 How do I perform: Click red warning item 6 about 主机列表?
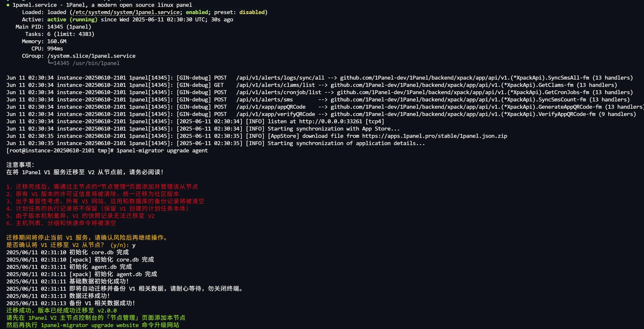click(61, 223)
